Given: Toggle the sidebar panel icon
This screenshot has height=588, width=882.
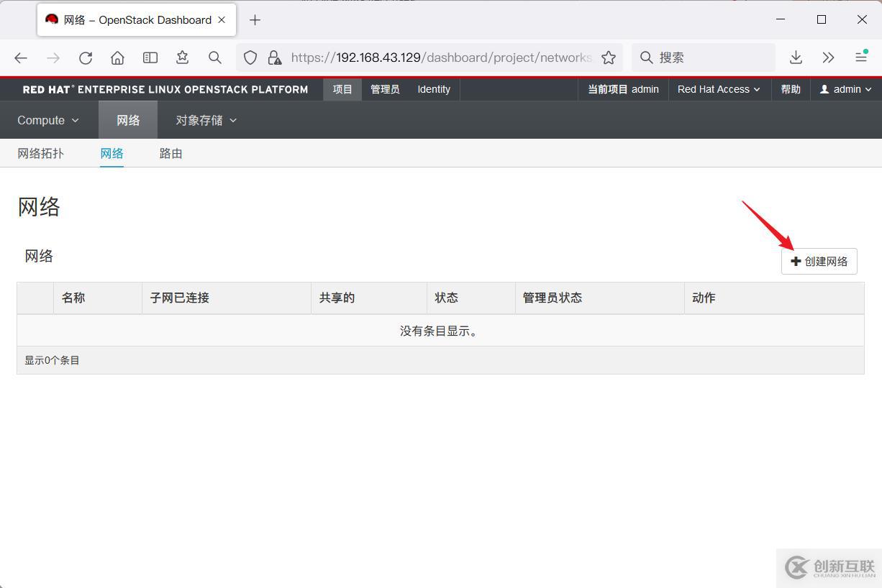Looking at the screenshot, I should [150, 58].
